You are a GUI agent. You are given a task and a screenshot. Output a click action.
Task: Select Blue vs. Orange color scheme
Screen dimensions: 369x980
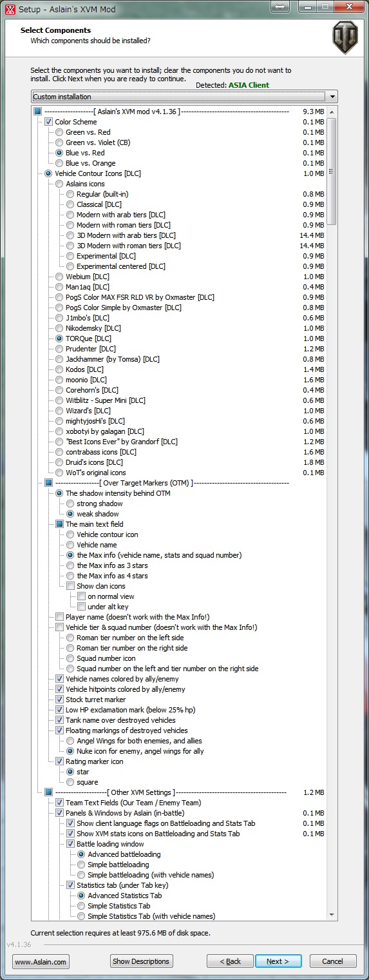(x=60, y=163)
